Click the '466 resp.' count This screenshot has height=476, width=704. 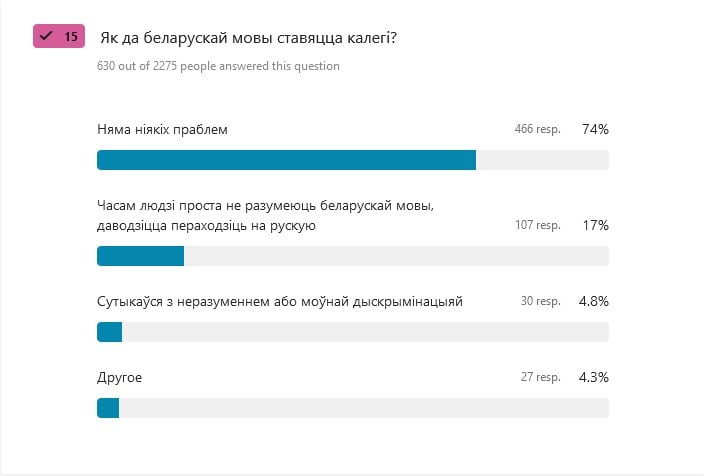click(537, 129)
